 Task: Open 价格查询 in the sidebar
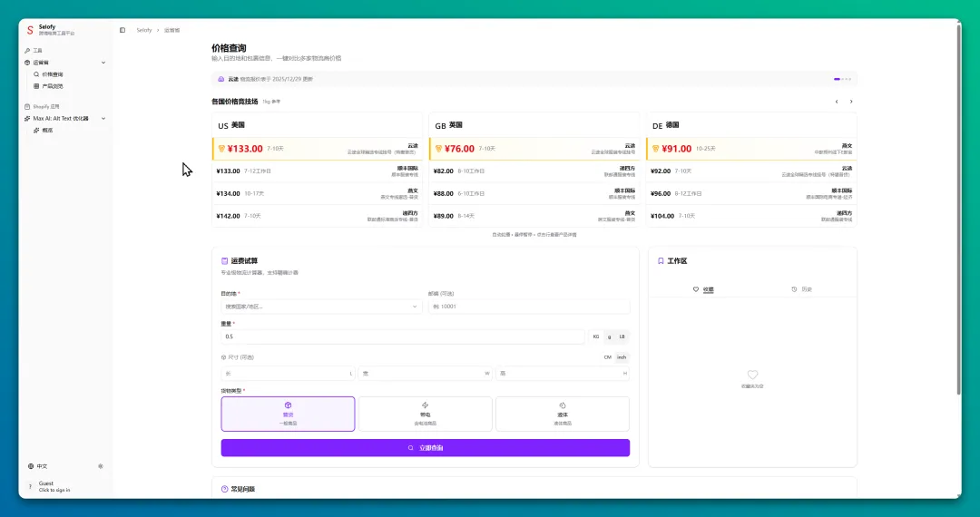point(53,74)
